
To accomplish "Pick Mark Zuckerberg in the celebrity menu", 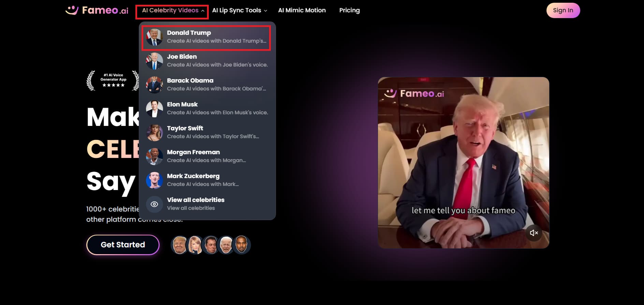I will pyautogui.click(x=207, y=180).
